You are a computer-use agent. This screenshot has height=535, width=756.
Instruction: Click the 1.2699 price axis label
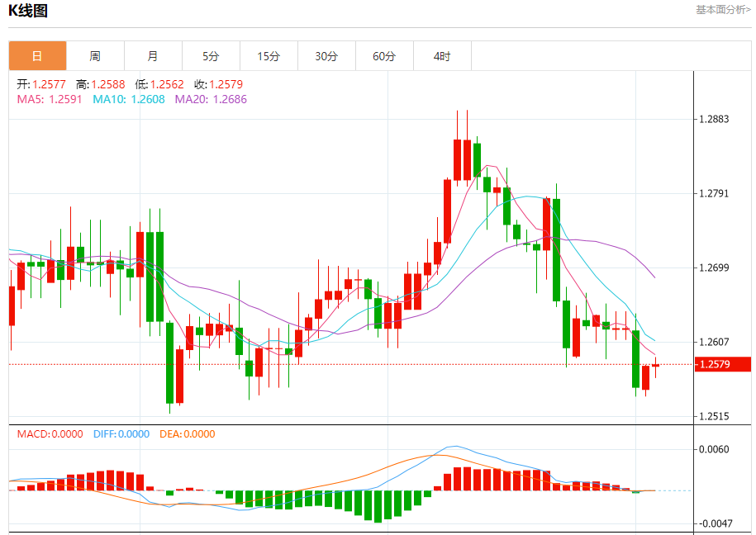click(x=714, y=267)
